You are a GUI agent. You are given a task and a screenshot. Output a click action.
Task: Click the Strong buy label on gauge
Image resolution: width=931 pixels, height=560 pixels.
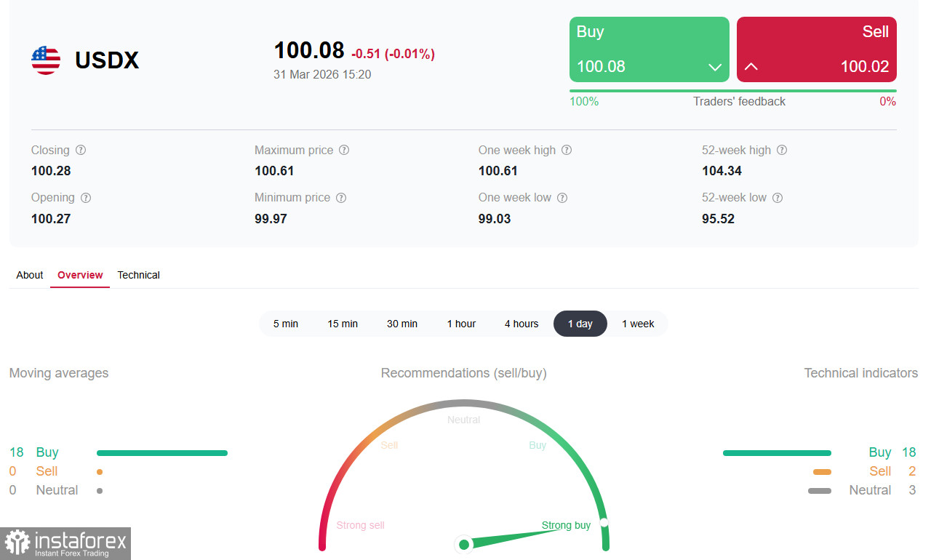[566, 525]
